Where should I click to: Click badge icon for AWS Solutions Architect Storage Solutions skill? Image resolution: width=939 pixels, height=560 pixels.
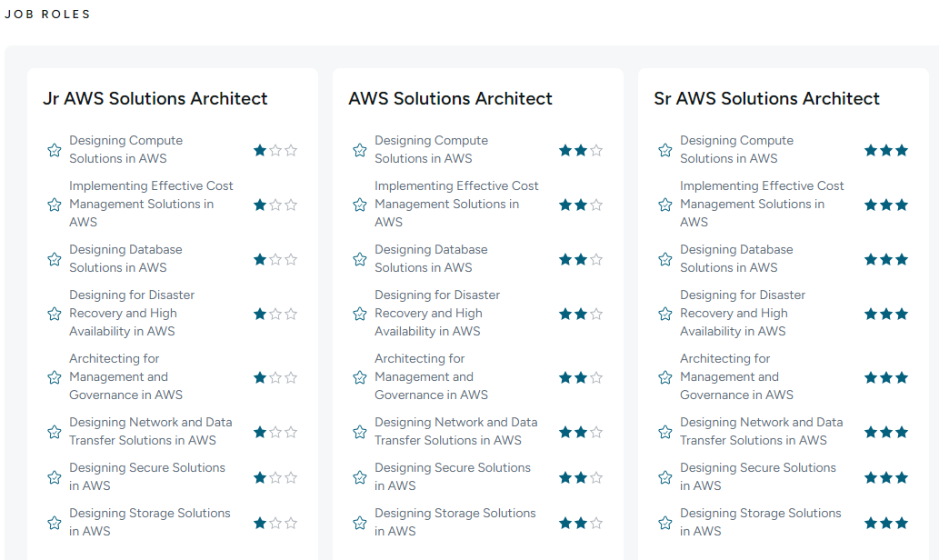tap(359, 522)
